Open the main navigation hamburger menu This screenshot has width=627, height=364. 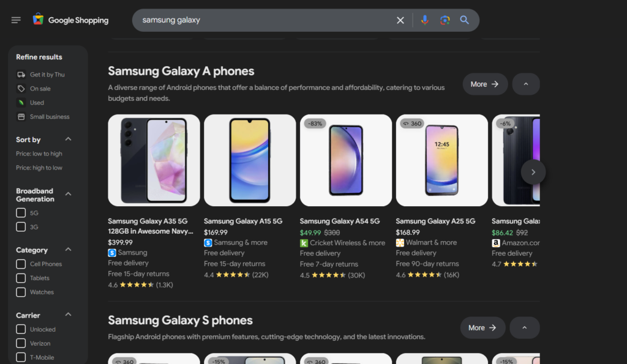pyautogui.click(x=16, y=19)
